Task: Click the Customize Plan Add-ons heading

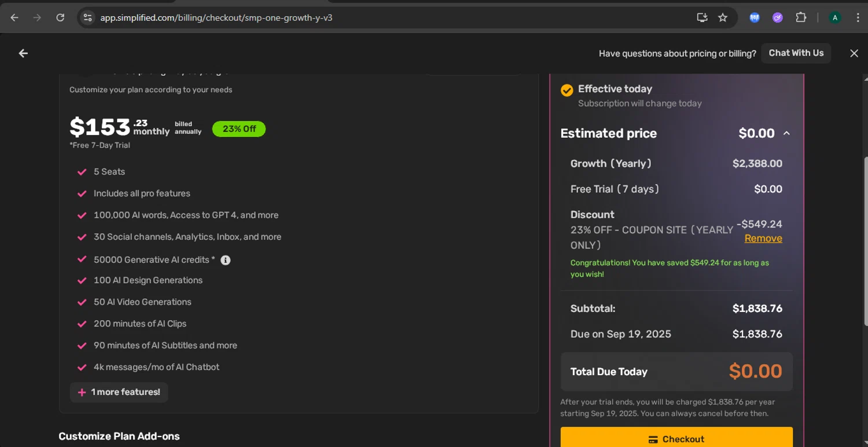Action: tap(119, 436)
